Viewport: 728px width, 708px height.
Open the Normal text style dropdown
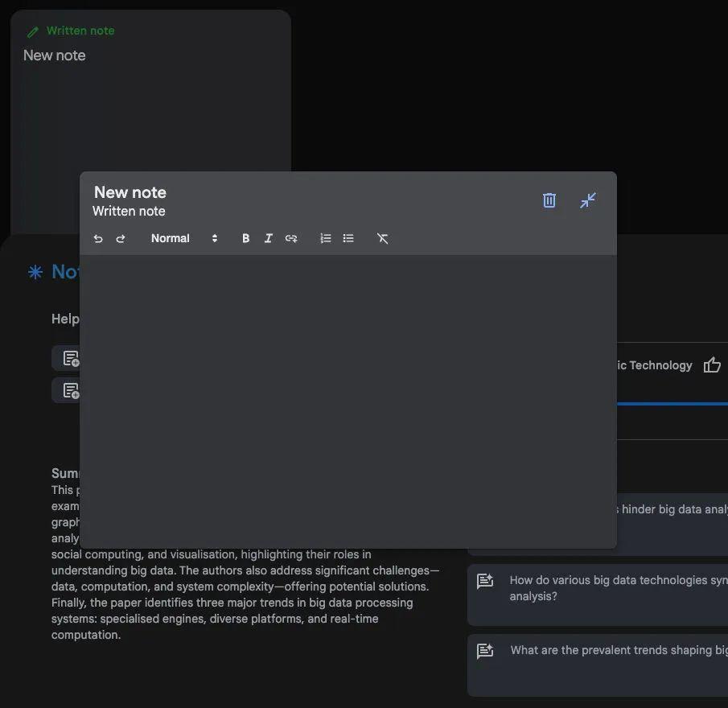(x=184, y=238)
